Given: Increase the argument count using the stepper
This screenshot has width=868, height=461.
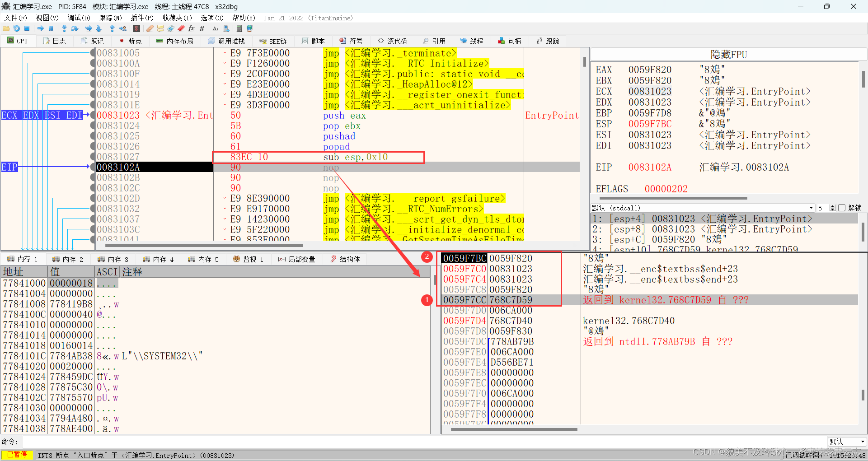Looking at the screenshot, I should pyautogui.click(x=833, y=205).
